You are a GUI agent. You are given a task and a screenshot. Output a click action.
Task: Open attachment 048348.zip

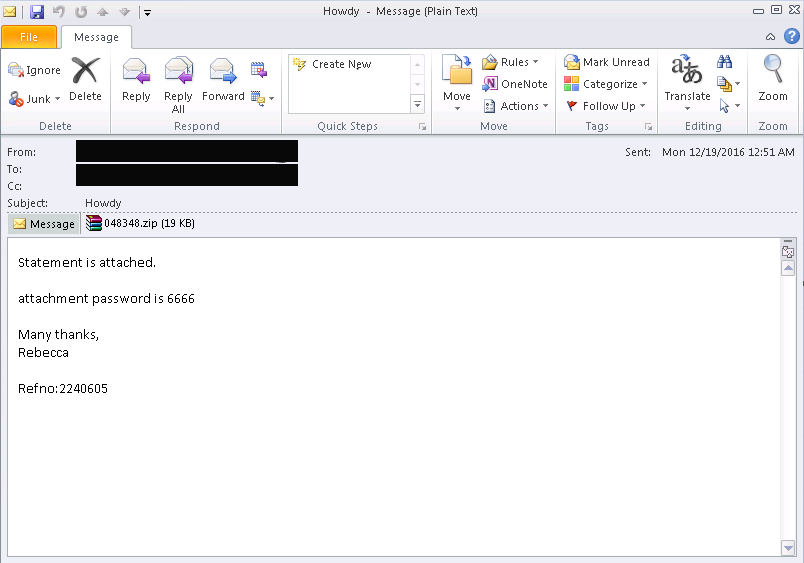click(140, 224)
